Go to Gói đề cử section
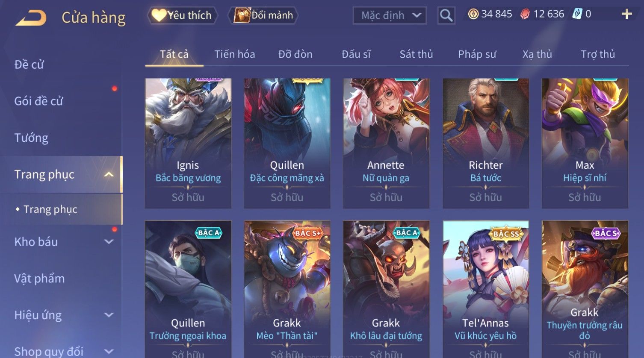Image resolution: width=644 pixels, height=358 pixels. (38, 101)
